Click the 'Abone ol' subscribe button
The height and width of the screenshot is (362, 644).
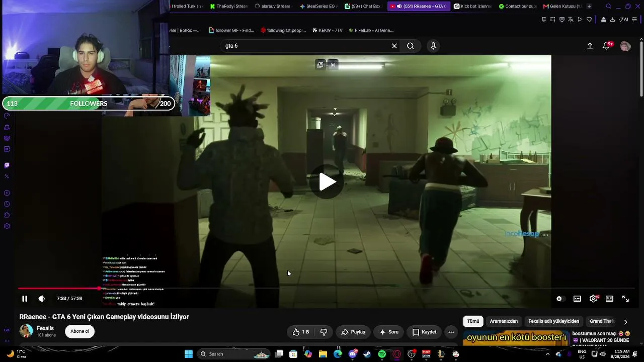[x=79, y=331]
